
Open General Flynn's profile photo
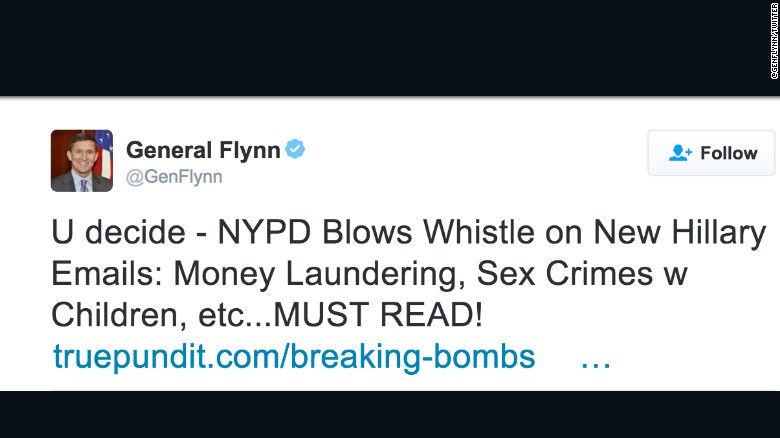(82, 160)
